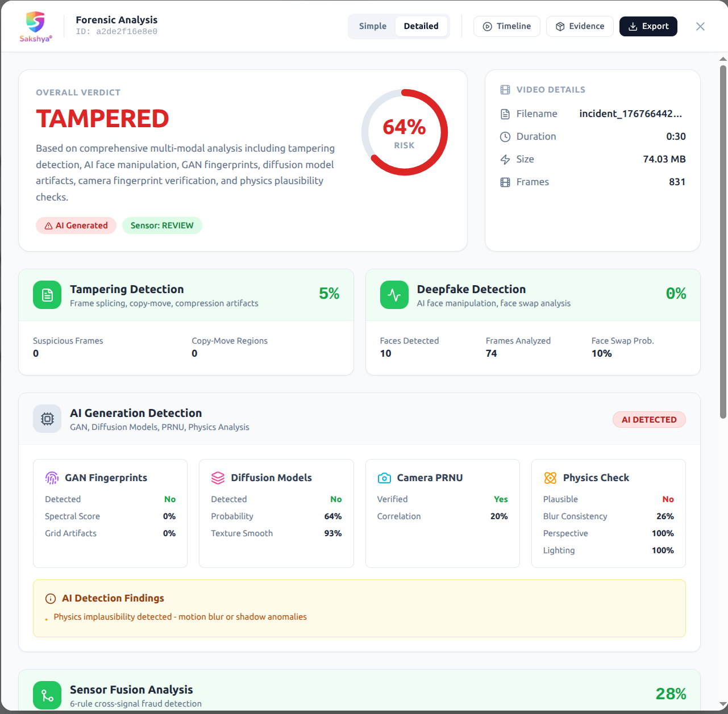Click the Frames film icon in Video Details
Viewport: 728px width, 714px height.
(505, 182)
